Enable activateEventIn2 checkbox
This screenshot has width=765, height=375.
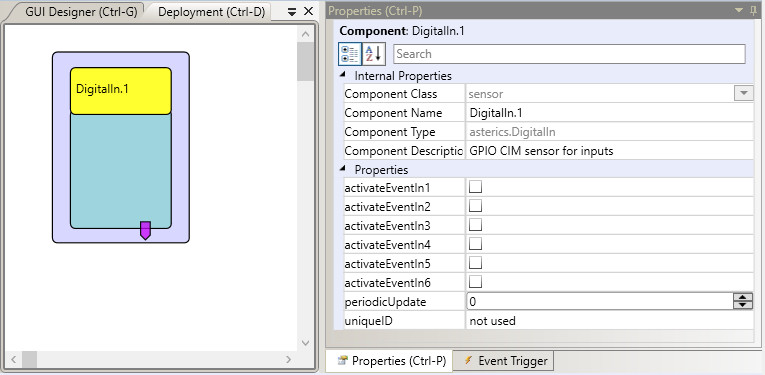(475, 206)
